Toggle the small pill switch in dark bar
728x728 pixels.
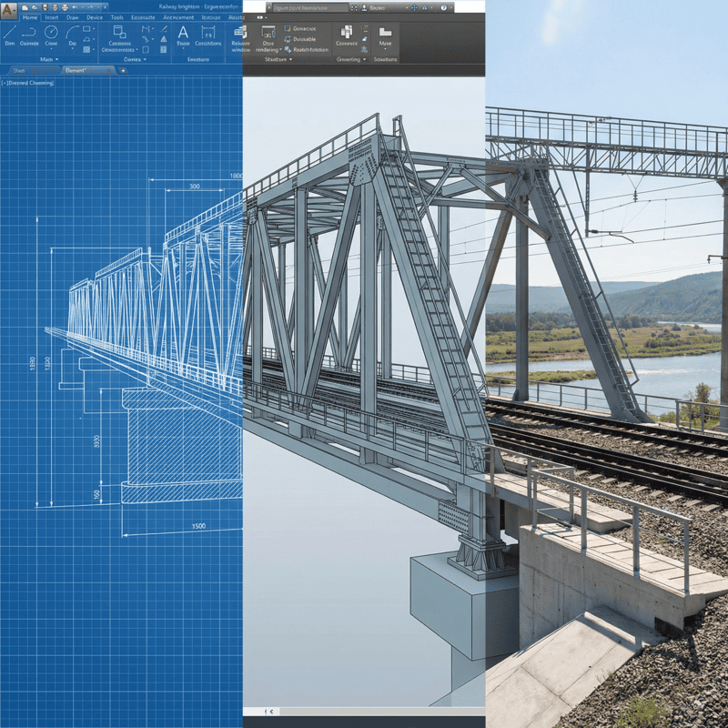259,17
